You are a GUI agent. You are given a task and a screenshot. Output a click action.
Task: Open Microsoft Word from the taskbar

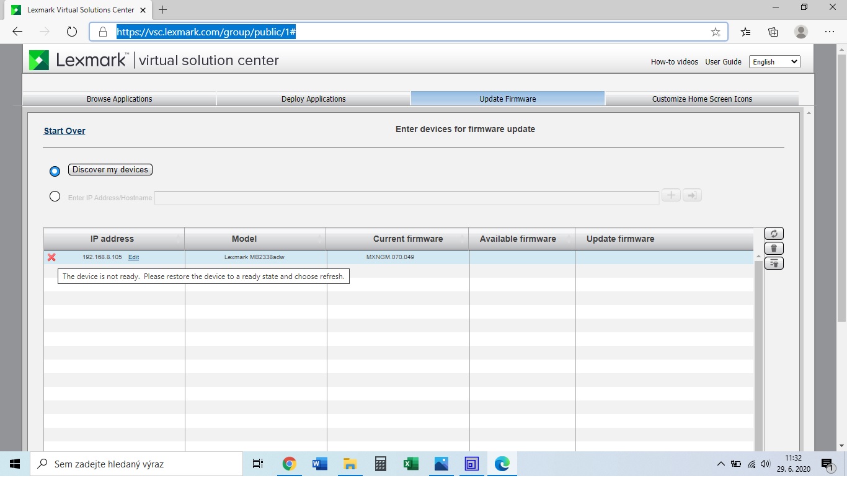coord(319,464)
